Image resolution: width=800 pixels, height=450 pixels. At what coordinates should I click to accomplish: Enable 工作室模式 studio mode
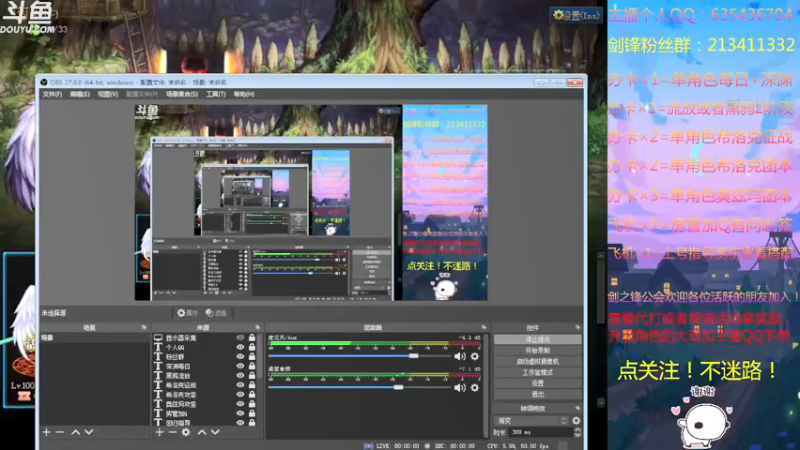(x=537, y=372)
